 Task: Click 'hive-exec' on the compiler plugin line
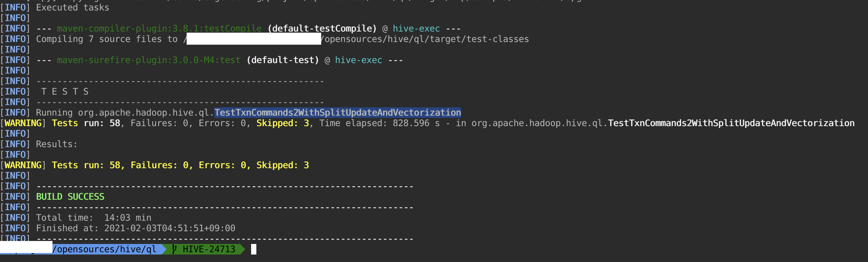416,29
